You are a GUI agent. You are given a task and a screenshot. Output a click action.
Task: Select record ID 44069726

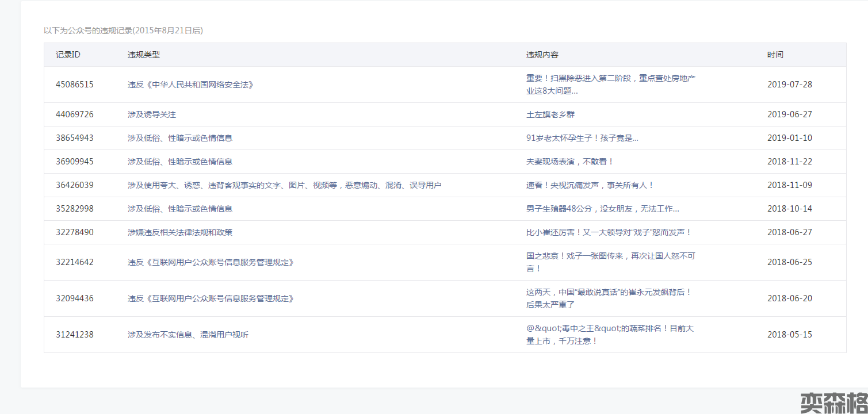(x=75, y=114)
